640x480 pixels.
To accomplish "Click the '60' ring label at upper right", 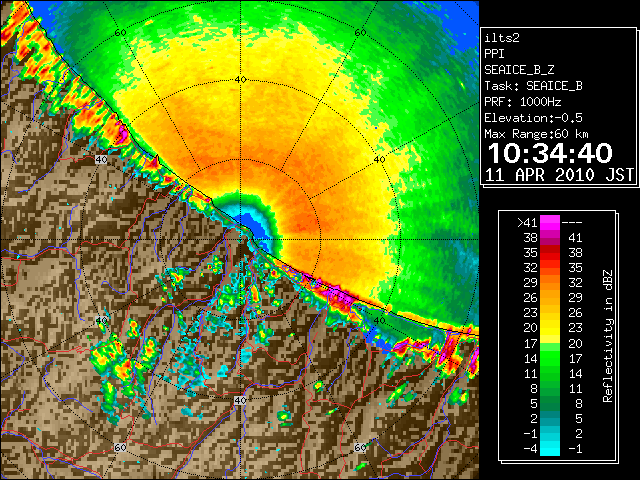I will (x=360, y=32).
